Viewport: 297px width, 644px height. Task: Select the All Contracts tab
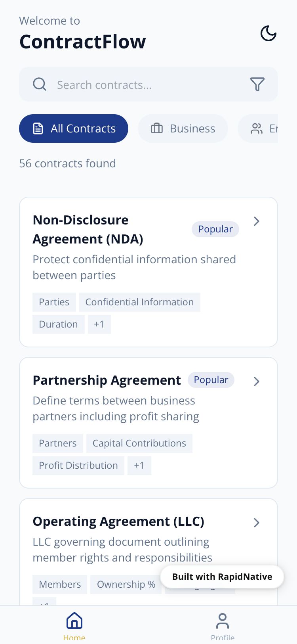click(74, 128)
